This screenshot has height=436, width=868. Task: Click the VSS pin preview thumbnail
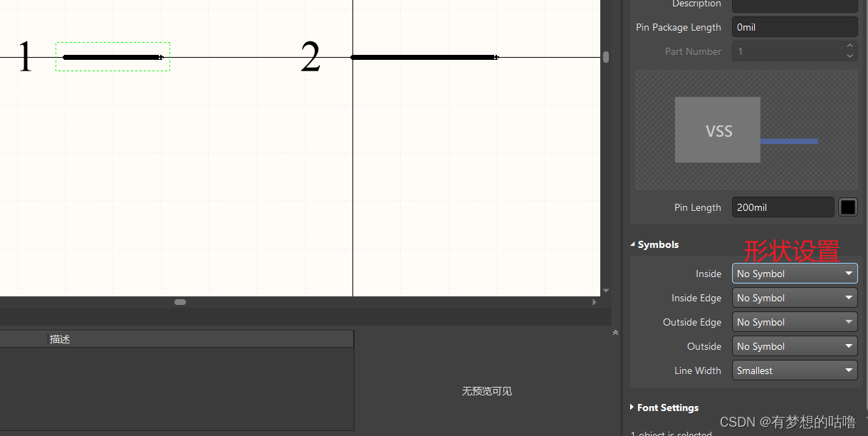[x=746, y=130]
